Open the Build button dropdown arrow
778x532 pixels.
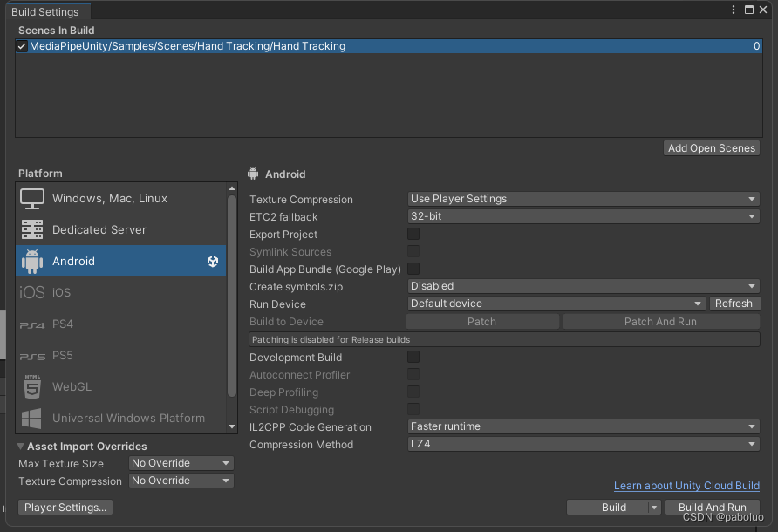coord(654,508)
